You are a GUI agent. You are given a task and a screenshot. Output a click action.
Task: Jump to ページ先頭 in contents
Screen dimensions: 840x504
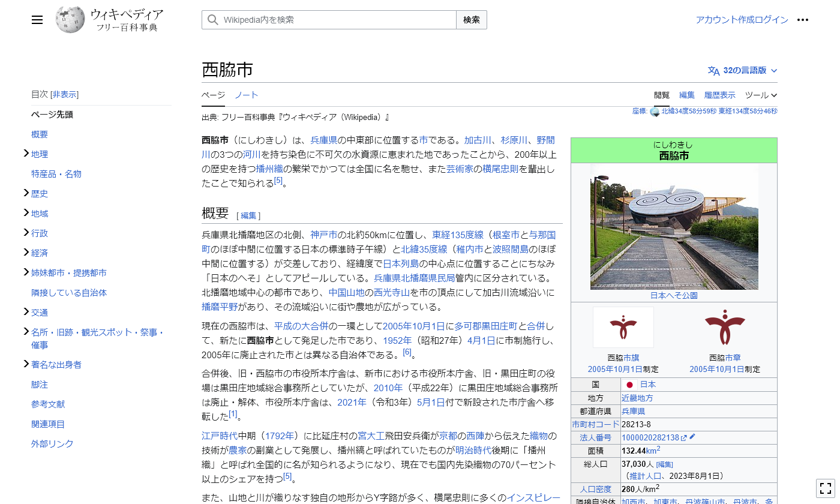pyautogui.click(x=52, y=115)
